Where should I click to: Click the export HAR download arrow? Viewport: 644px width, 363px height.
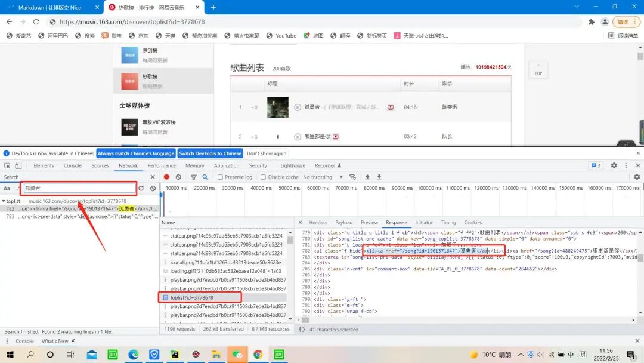(x=379, y=177)
